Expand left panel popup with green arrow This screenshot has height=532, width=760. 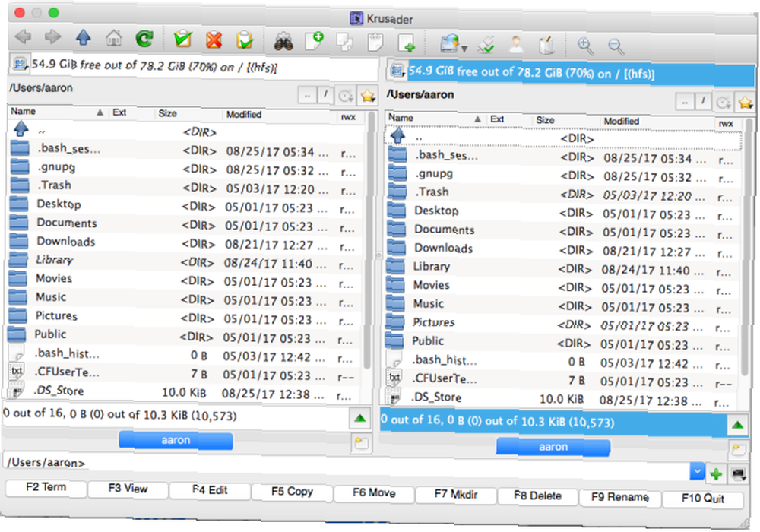pos(360,418)
